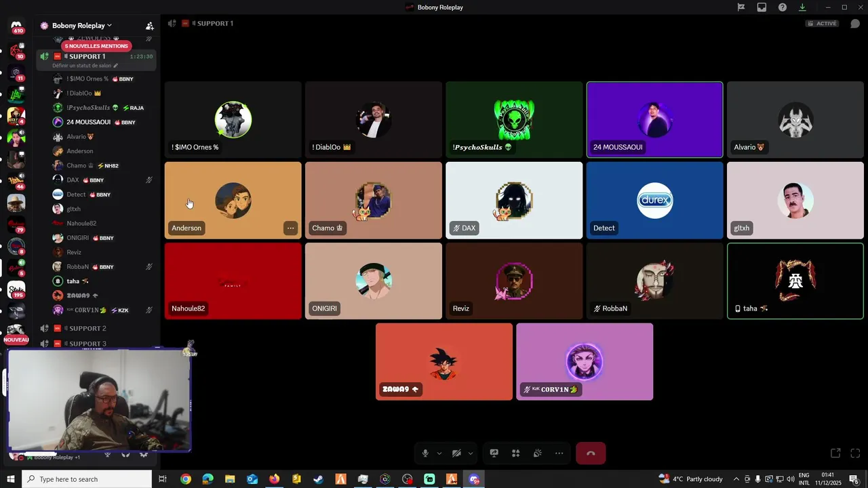Select the C0RV1N purple tile
The image size is (868, 488).
click(585, 362)
